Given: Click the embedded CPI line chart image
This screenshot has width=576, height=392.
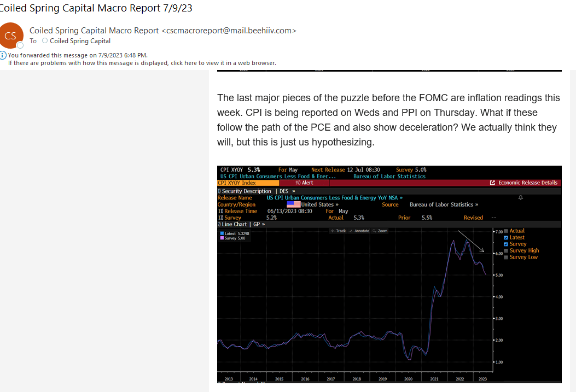Looking at the screenshot, I should (x=389, y=274).
